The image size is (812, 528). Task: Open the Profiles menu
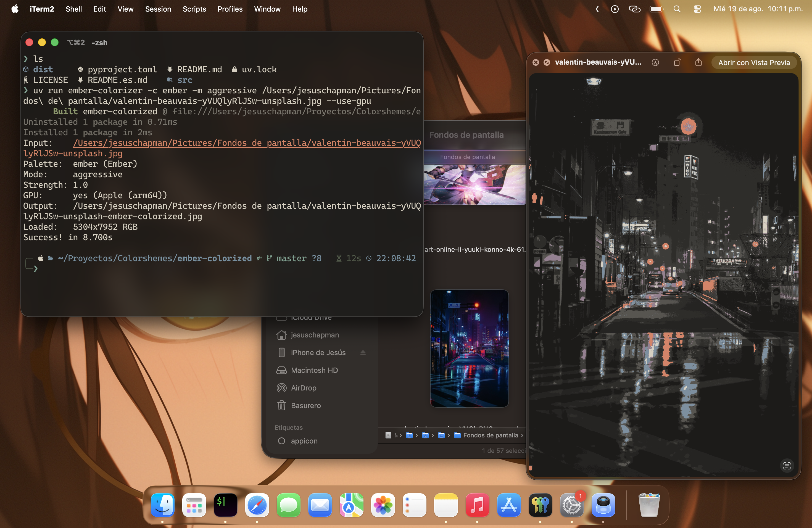tap(230, 9)
